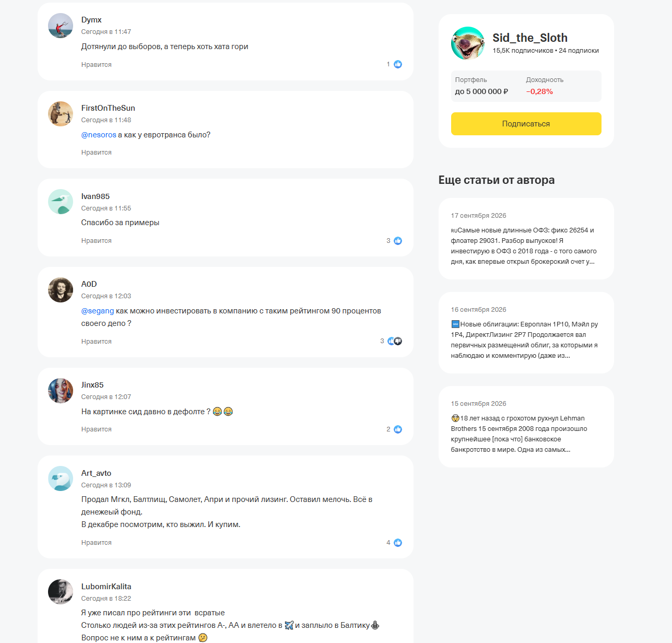Click the reactions icon on A0D's comment
This screenshot has height=643, width=672.
pos(395,341)
